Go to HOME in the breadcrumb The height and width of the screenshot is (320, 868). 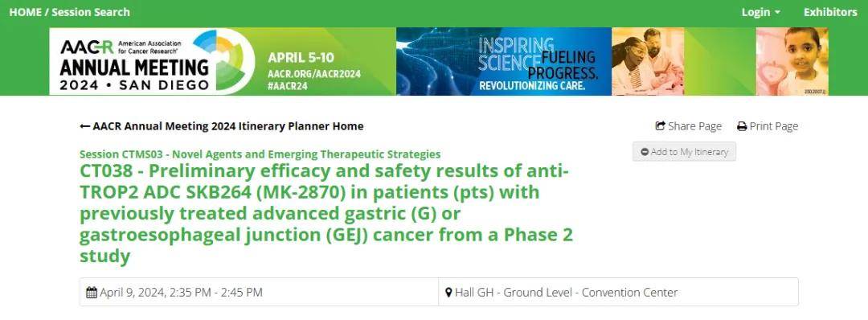click(25, 12)
